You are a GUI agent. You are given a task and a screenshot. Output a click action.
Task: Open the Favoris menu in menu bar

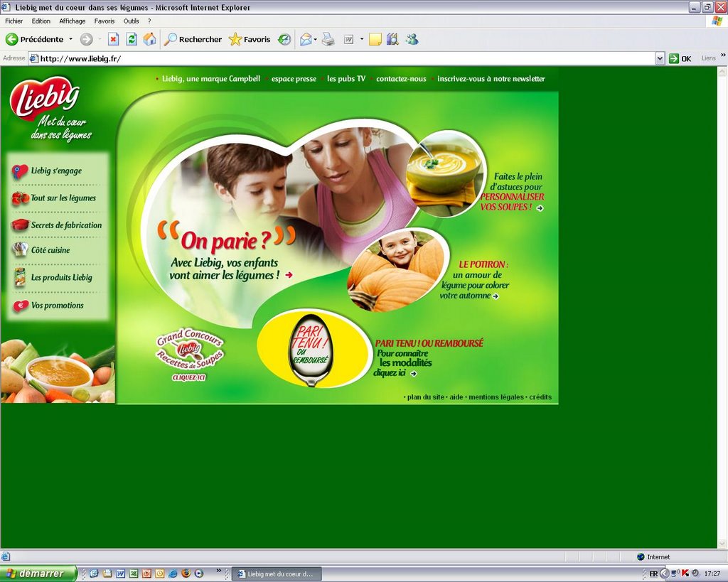pyautogui.click(x=104, y=21)
